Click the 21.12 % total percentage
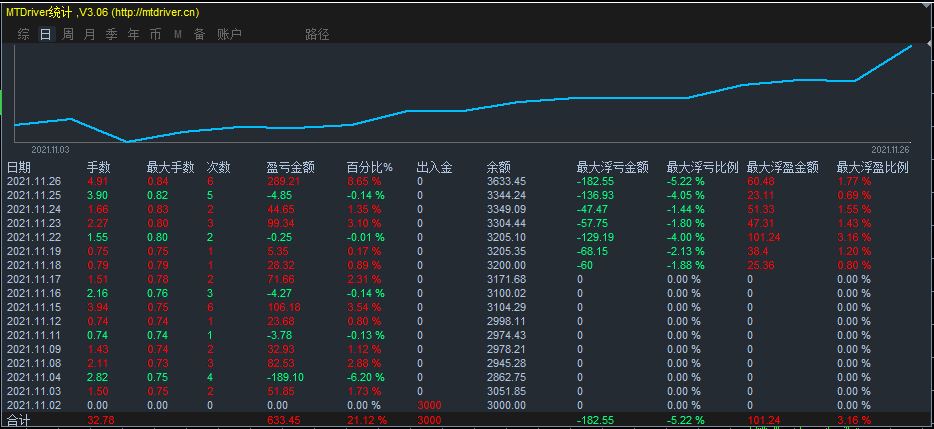 [x=367, y=420]
